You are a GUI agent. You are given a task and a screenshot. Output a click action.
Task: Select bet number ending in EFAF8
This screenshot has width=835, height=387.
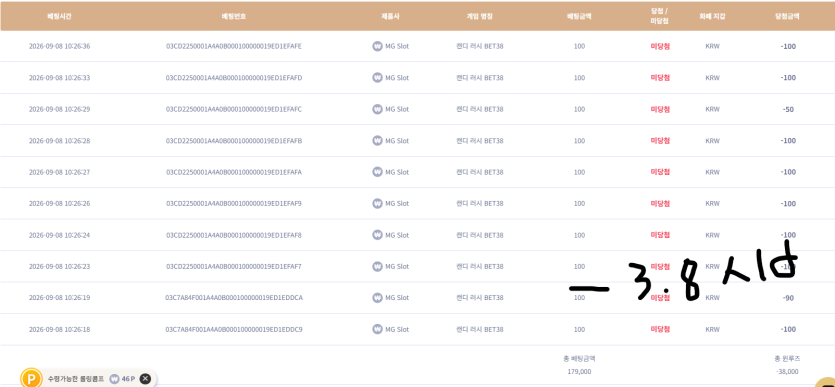(234, 235)
